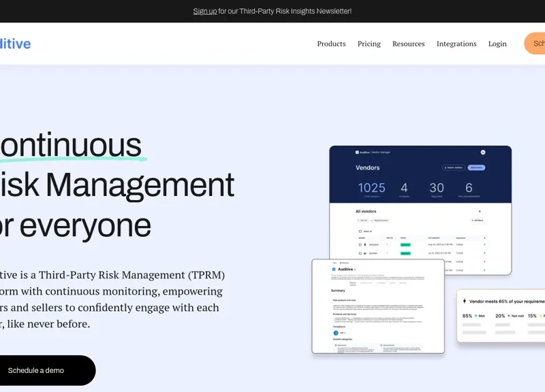Click the '1025' total vendors number
545x392 pixels.
point(371,188)
